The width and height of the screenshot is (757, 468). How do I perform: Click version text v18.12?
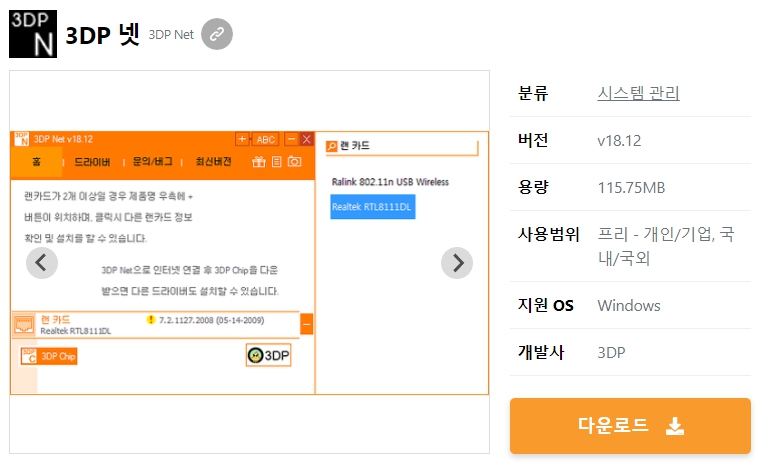(x=619, y=141)
